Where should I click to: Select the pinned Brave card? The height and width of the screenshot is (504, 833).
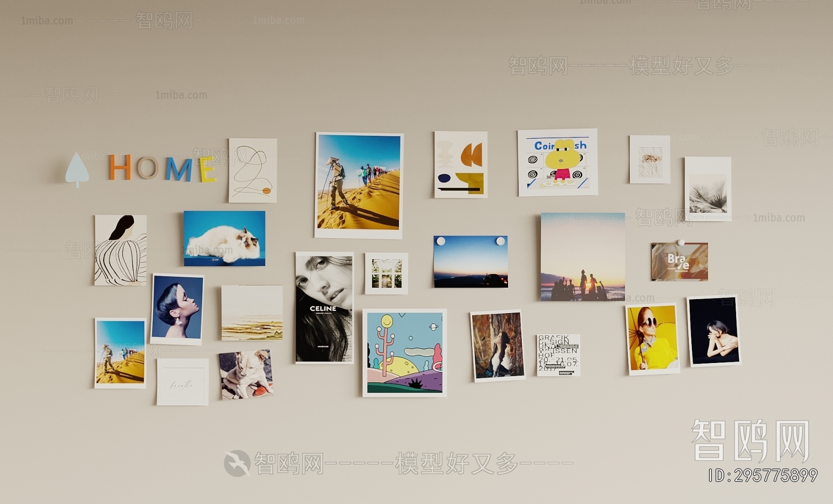[679, 262]
